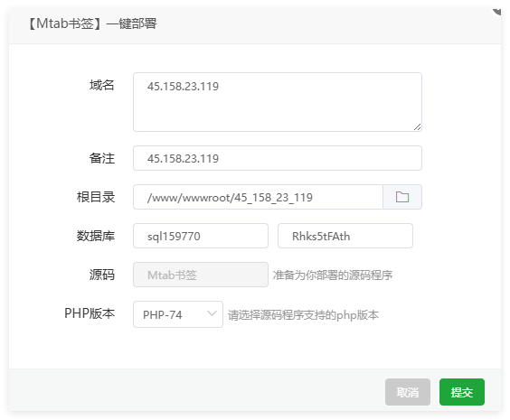Click into the 备注 remark field
Viewport: 510px width, 420px height.
point(278,158)
